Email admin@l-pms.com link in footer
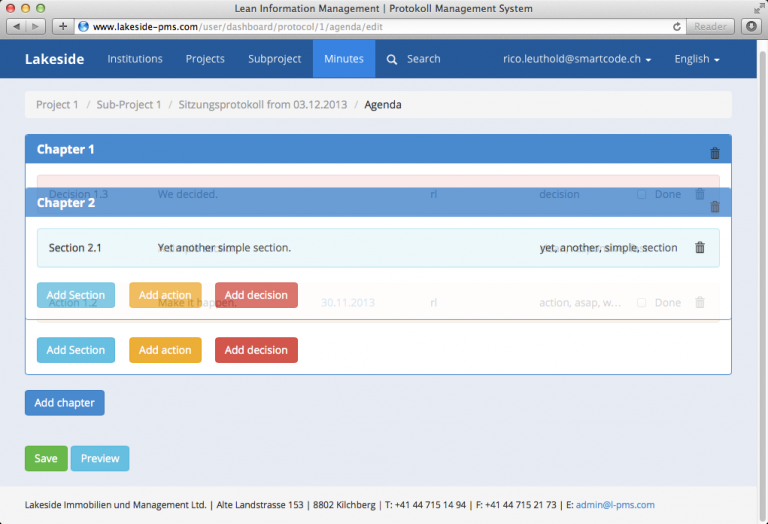 615,504
